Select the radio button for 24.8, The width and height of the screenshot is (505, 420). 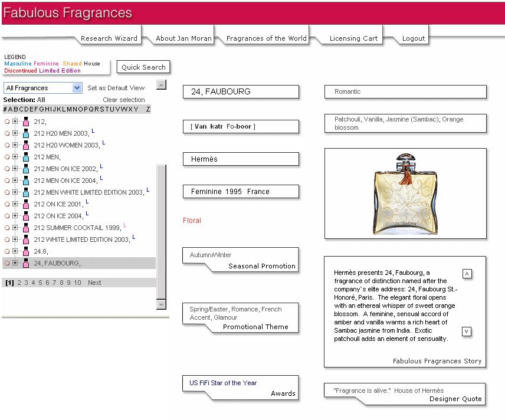coord(7,251)
